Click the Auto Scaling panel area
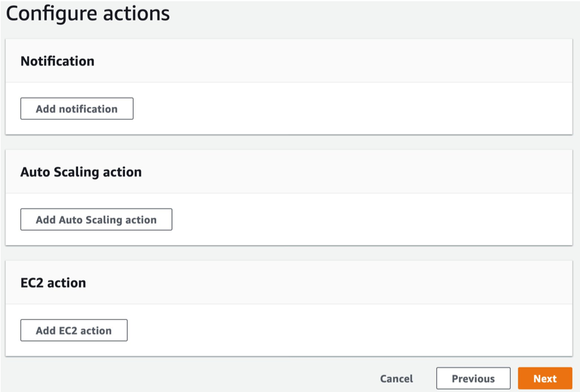The width and height of the screenshot is (580, 392). point(291,196)
